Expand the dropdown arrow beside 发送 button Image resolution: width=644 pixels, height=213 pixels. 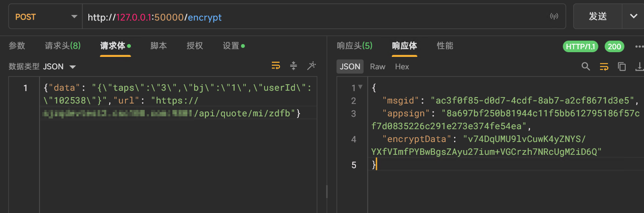coord(633,16)
